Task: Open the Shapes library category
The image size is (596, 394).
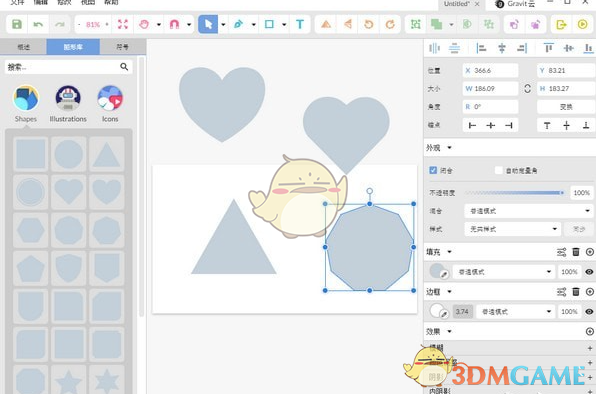Action: (x=26, y=103)
